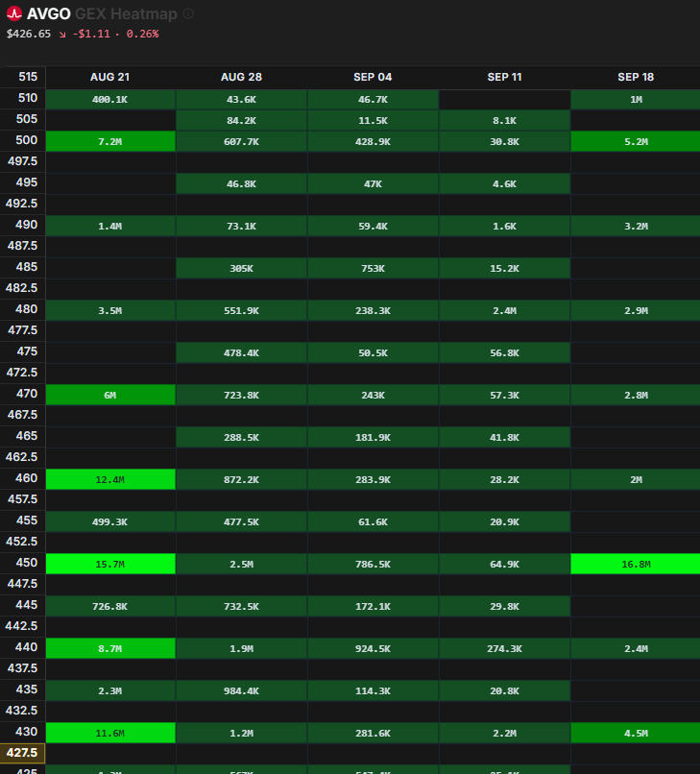Viewport: 700px width, 774px height.
Task: Click the AVGO ticker title
Action: tap(48, 13)
